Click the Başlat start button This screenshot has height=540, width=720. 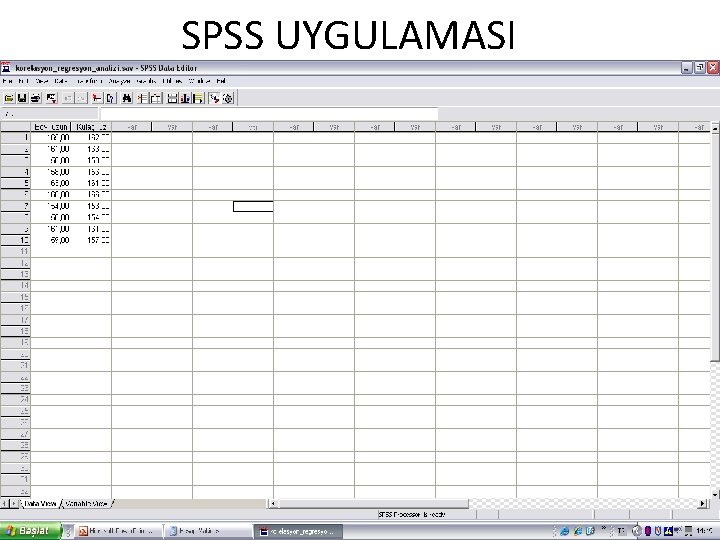(x=30, y=531)
